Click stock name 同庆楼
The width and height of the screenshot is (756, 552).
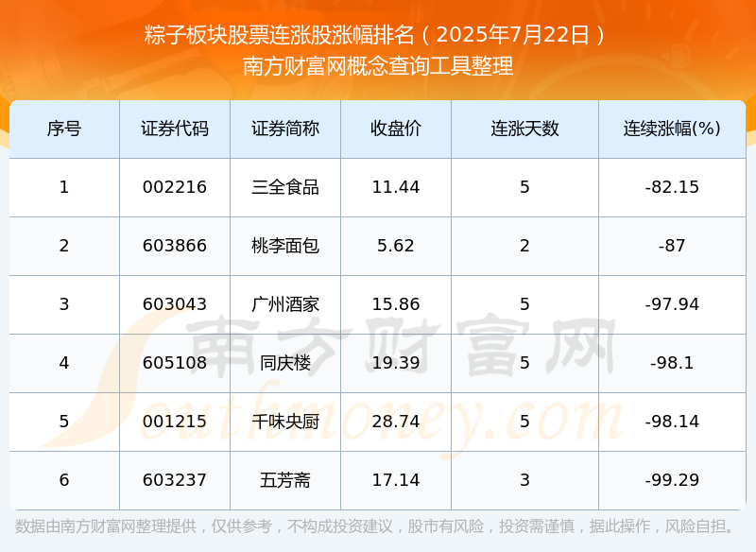(x=285, y=363)
